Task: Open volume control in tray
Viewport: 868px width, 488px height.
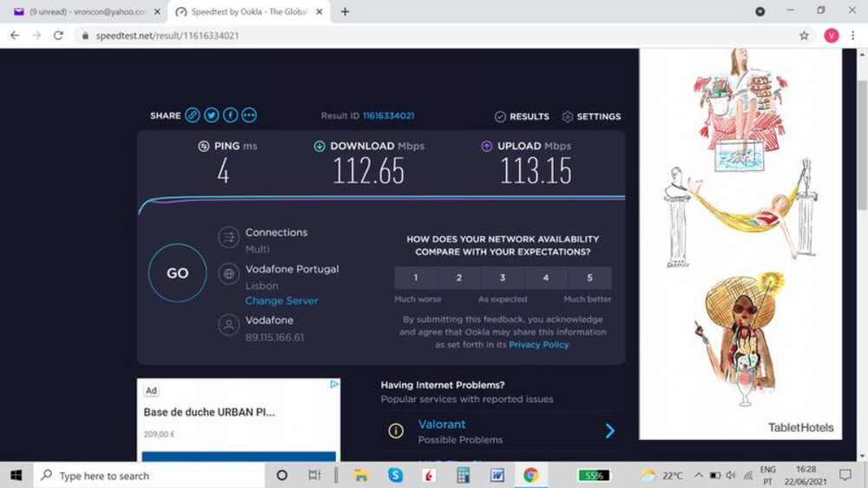Action: 731,475
